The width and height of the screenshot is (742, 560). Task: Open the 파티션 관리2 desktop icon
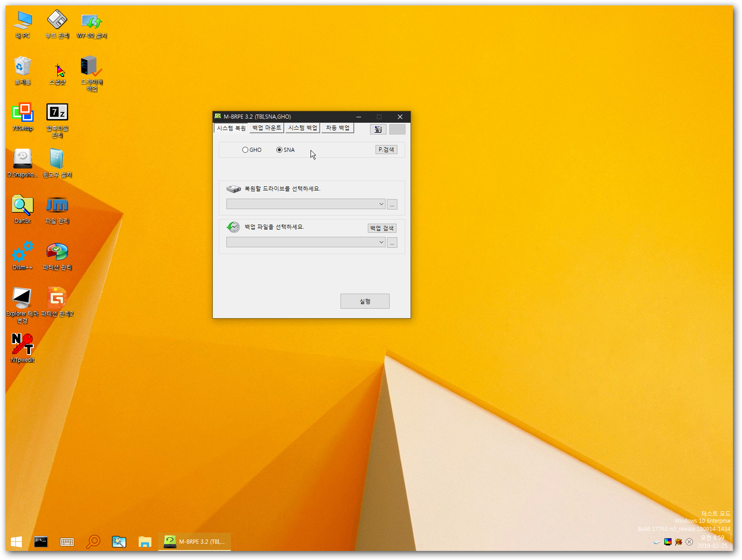click(57, 303)
